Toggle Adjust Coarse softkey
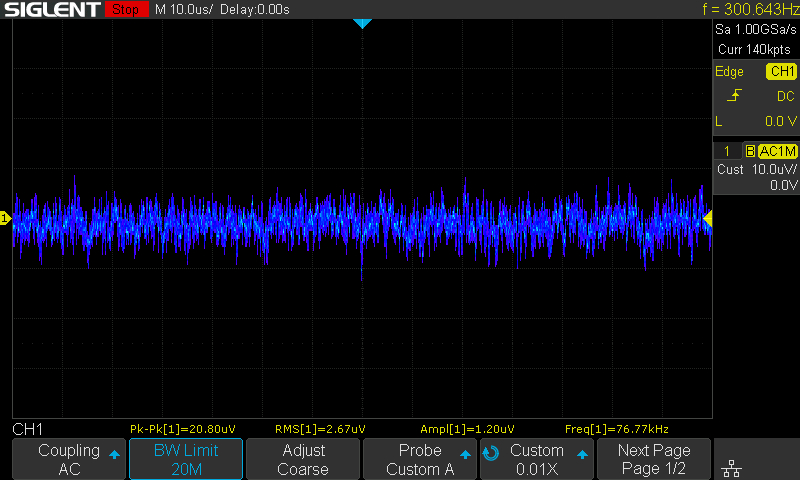The image size is (800, 480). coord(303,460)
